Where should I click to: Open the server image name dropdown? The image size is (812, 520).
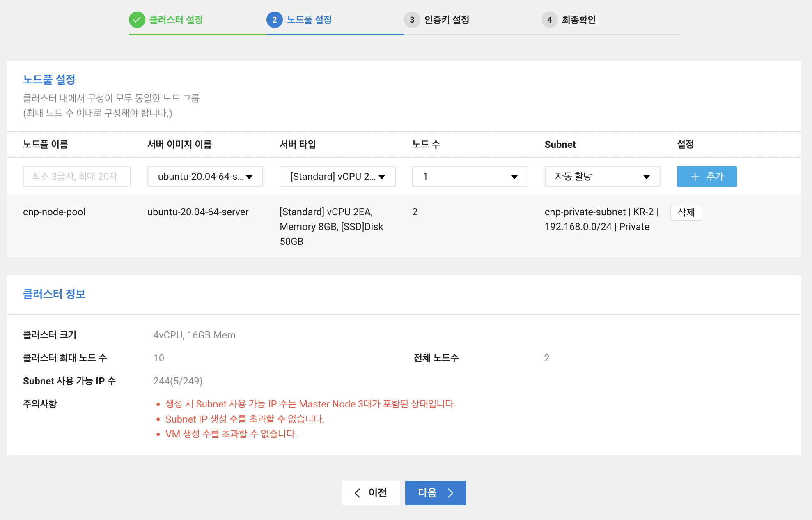(x=205, y=177)
